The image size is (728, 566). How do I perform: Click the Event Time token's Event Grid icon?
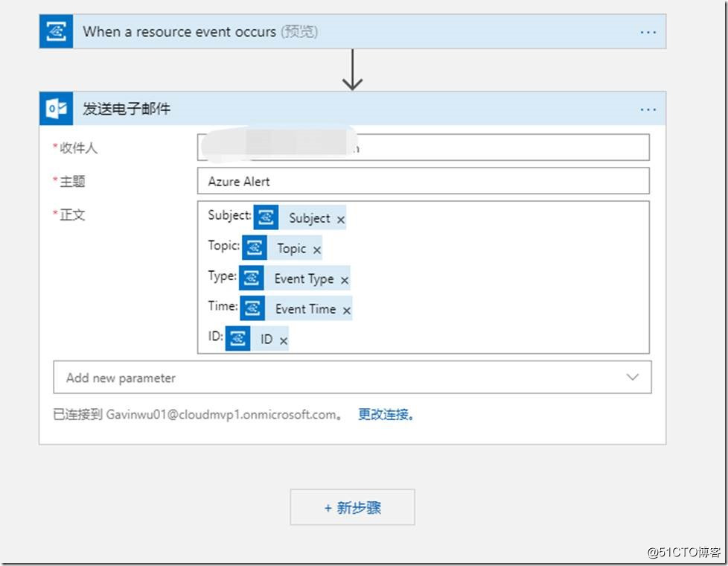252,308
